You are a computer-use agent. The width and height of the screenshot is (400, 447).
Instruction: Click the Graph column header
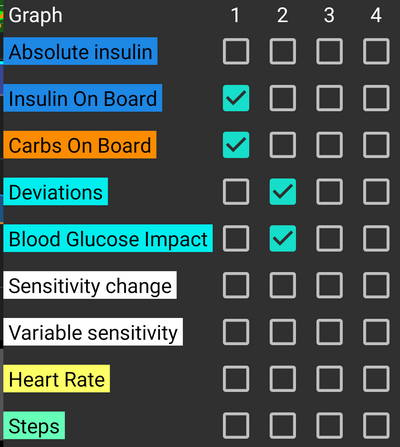[35, 16]
